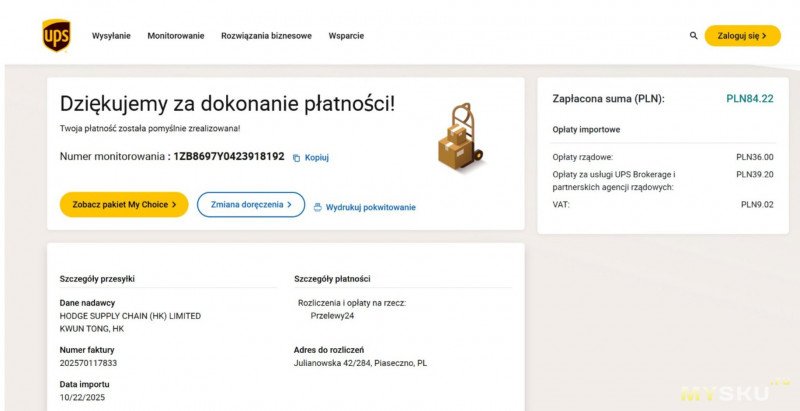
Task: Click the chevron on Zaloguj się button
Action: coord(765,36)
